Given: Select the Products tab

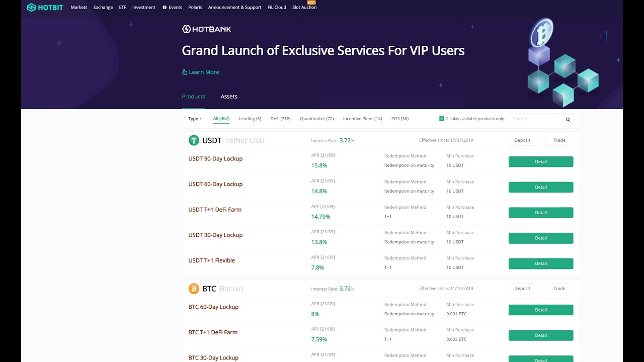Looking at the screenshot, I should click(194, 97).
